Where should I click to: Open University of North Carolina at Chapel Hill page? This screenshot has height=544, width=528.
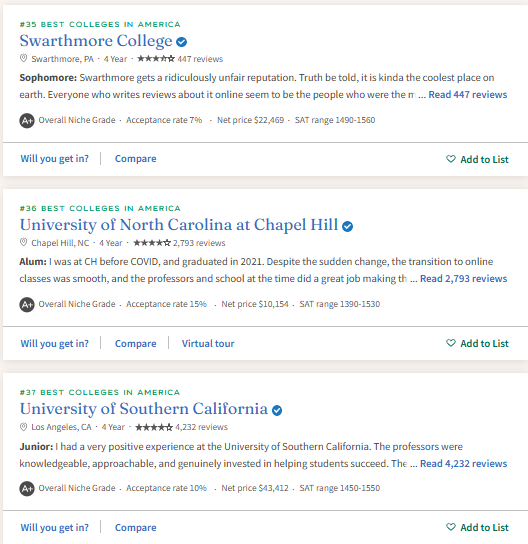(x=179, y=225)
